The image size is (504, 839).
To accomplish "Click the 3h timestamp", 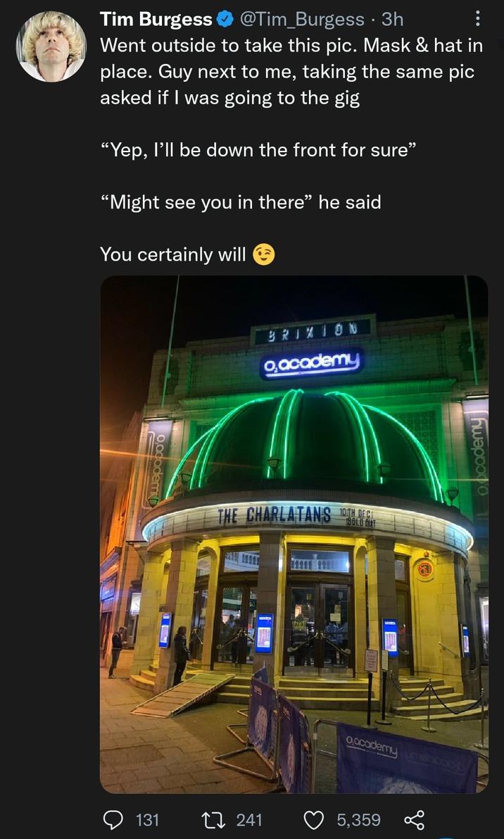I will pos(392,20).
